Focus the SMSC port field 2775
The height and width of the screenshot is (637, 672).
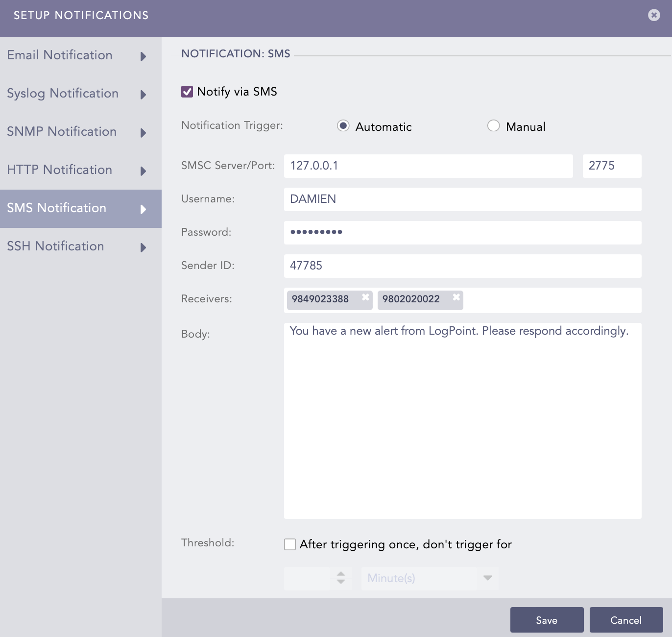612,166
